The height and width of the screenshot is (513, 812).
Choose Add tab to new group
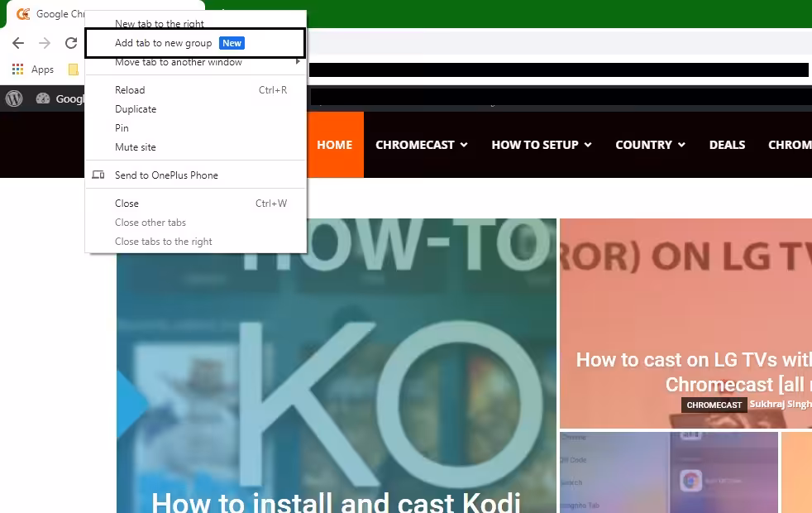[196, 43]
